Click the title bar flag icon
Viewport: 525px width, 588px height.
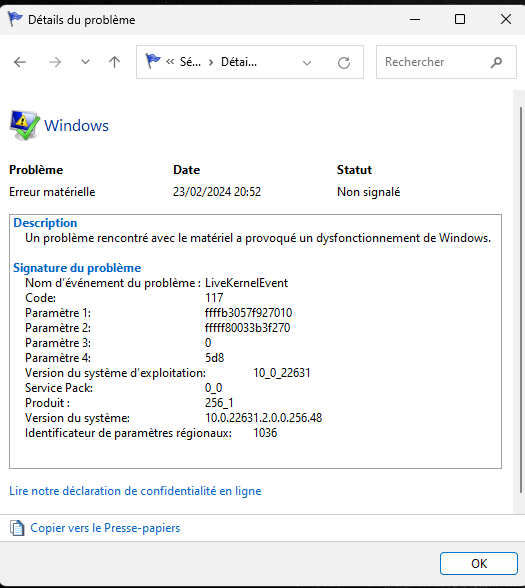click(15, 19)
